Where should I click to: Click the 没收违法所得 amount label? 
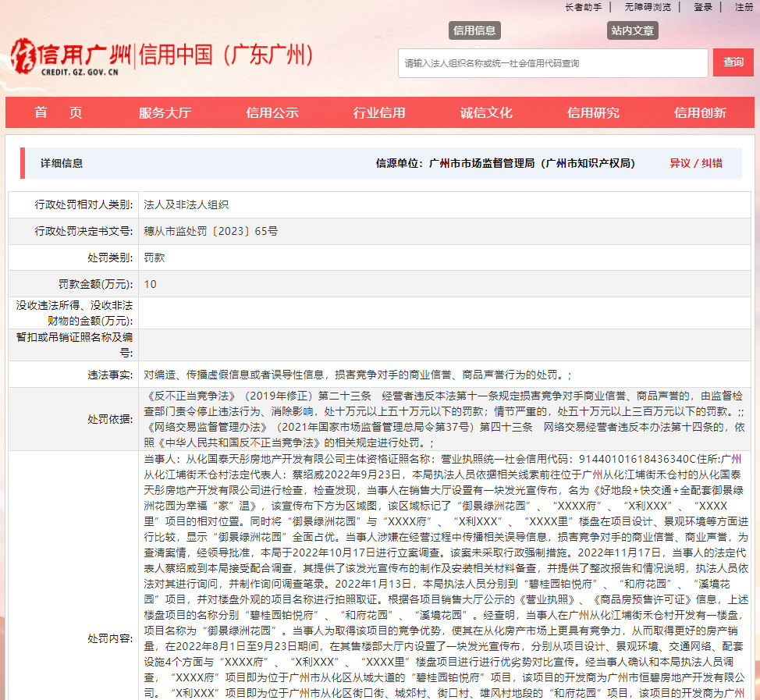coord(74,313)
